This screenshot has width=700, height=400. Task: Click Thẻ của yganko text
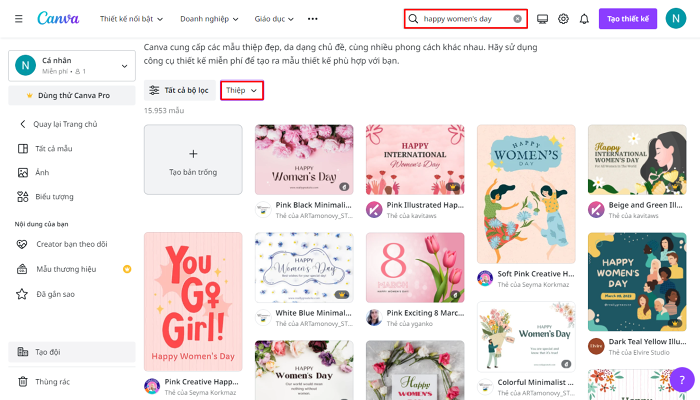(x=409, y=324)
